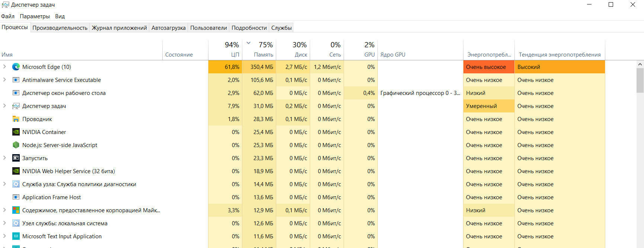Switch to the Автозагрузка tab
This screenshot has width=644, height=248.
169,28
